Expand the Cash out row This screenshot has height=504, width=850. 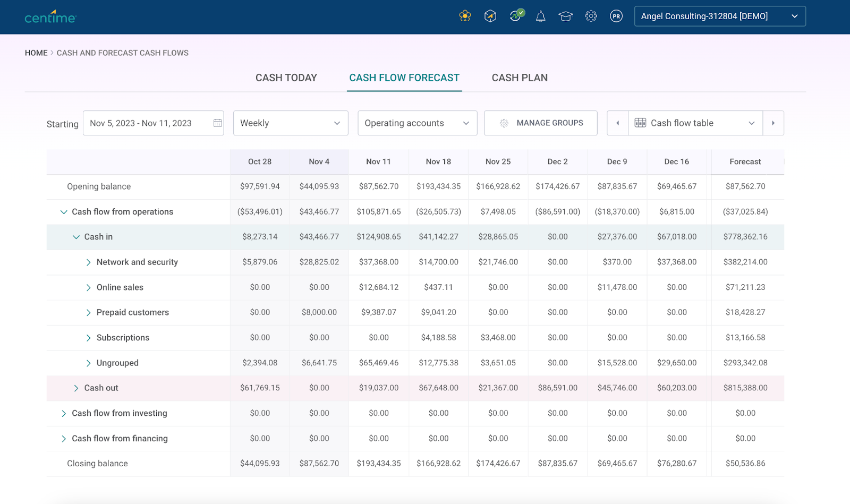[x=76, y=388]
